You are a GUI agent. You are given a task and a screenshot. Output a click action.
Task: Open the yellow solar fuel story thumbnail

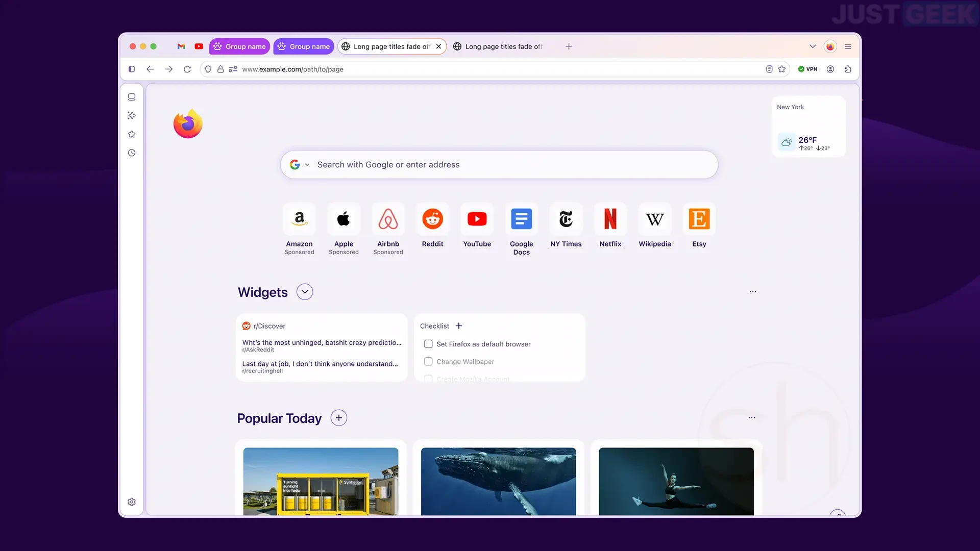[x=321, y=482]
